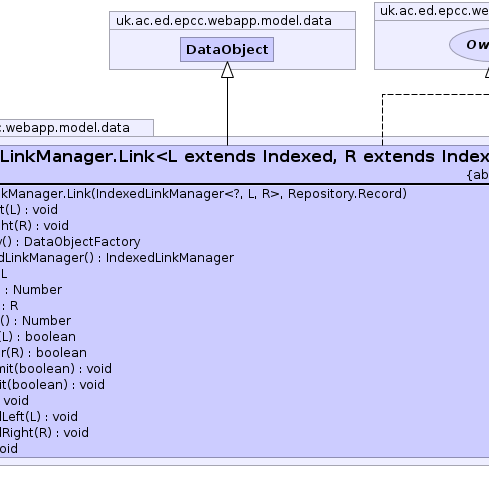The width and height of the screenshot is (489, 503).
Task: Click the top-right uk.ac.ed.epcc package label
Action: [434, 11]
